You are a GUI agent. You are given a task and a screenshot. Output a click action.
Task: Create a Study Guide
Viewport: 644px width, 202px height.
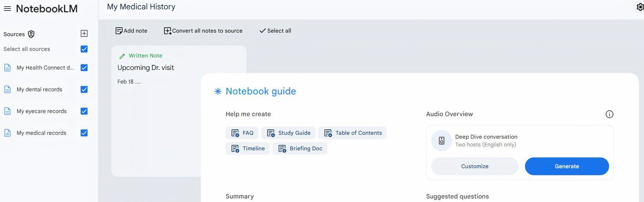(288, 133)
